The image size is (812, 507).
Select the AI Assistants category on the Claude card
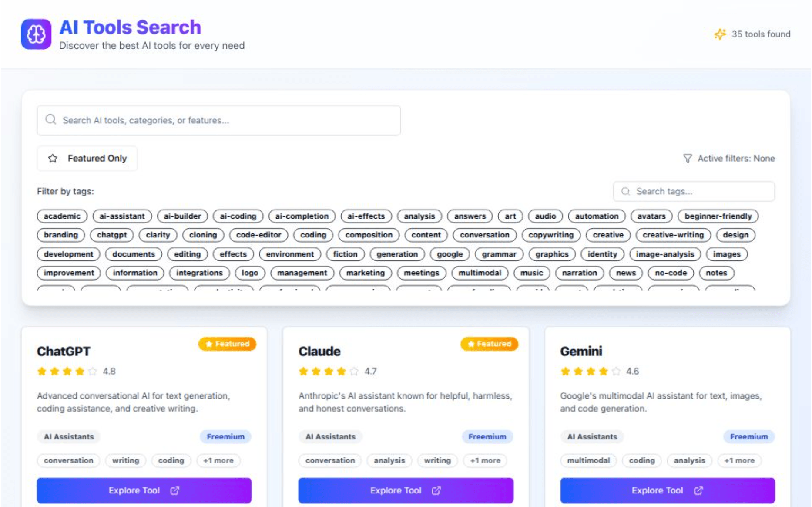tap(330, 437)
